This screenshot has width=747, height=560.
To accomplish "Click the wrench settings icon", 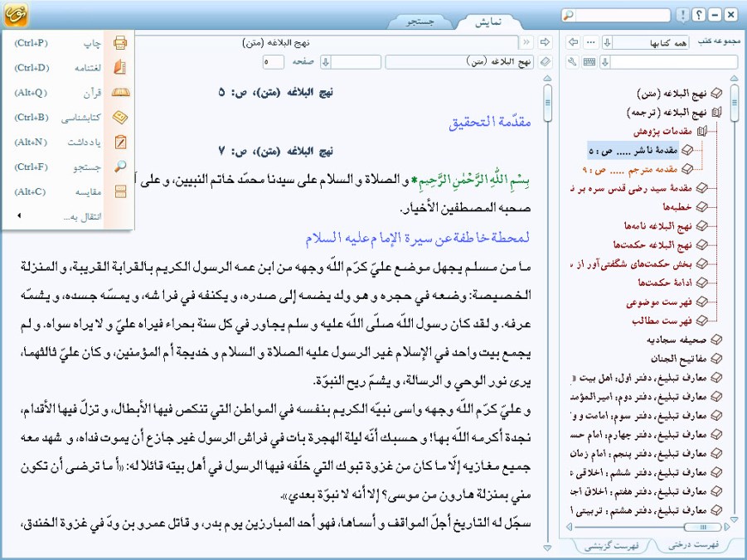I will point(573,62).
